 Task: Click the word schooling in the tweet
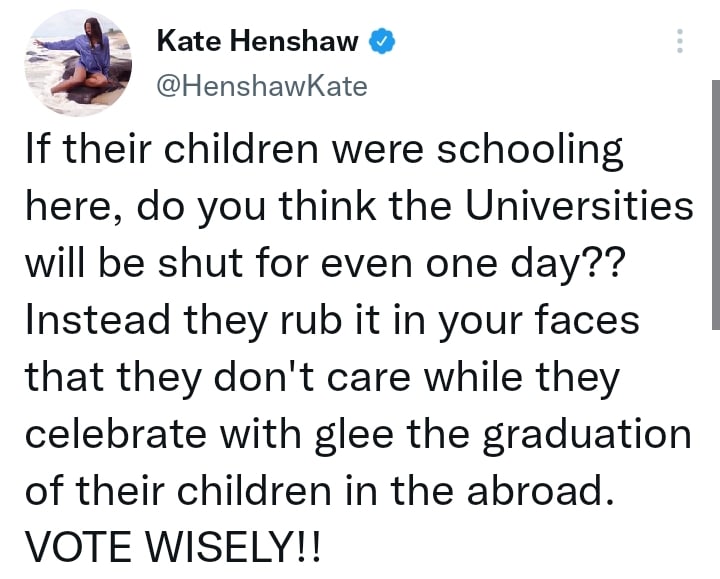click(529, 152)
